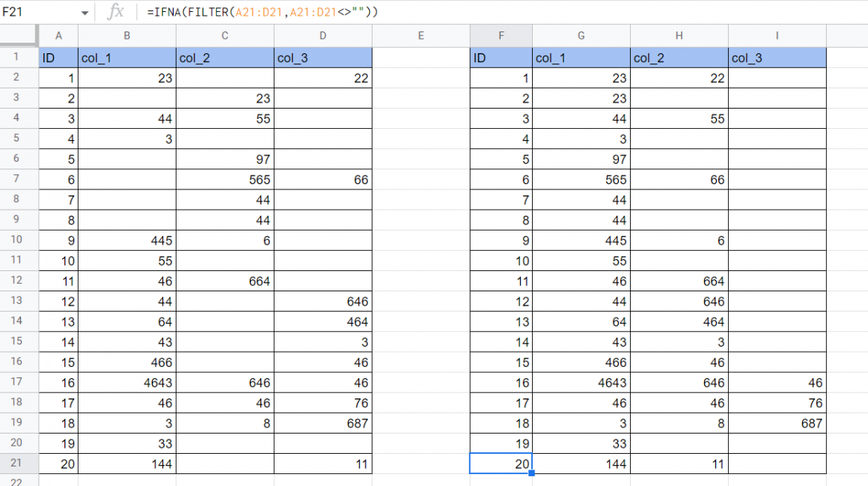Screen dimensions: 868x486
Task: Click cell with value 466 in column B
Action: [126, 362]
